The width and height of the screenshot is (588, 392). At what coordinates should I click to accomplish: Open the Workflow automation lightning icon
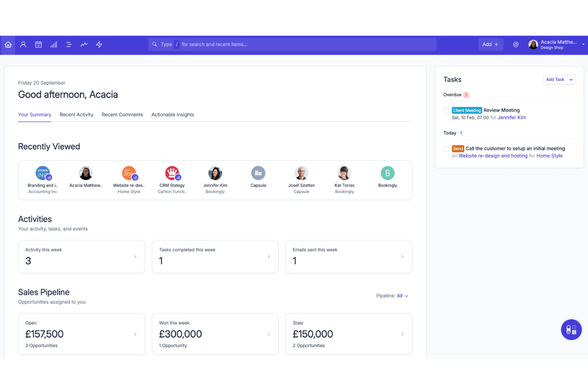pyautogui.click(x=99, y=44)
